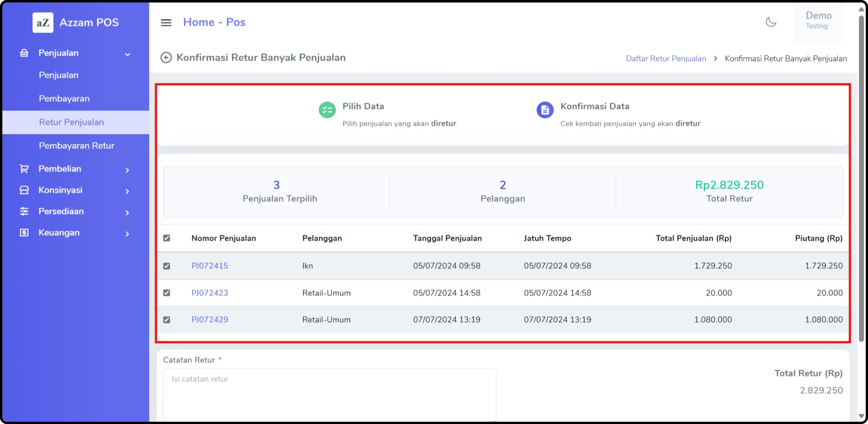Uncheck the PJ072415 row checkbox
Viewport: 868px width, 424px height.
pos(166,266)
